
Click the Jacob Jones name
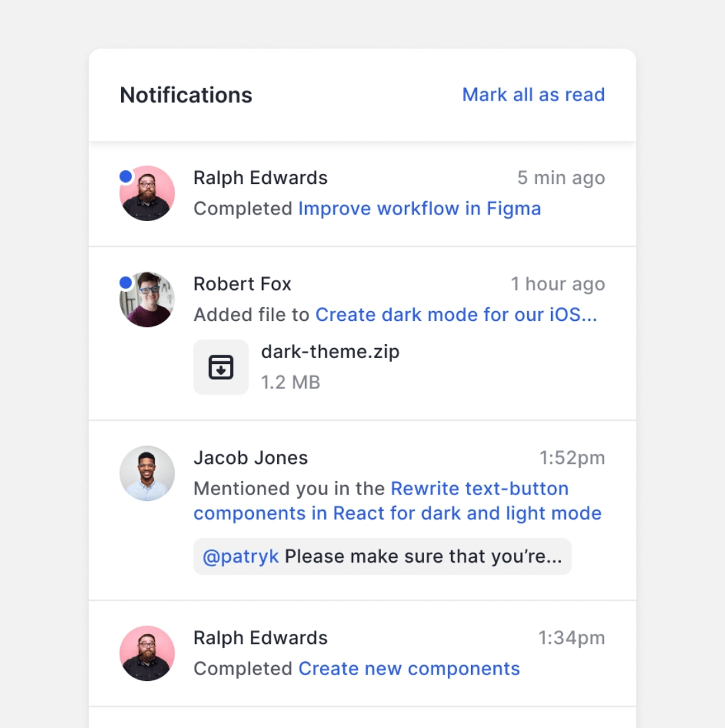coord(250,458)
